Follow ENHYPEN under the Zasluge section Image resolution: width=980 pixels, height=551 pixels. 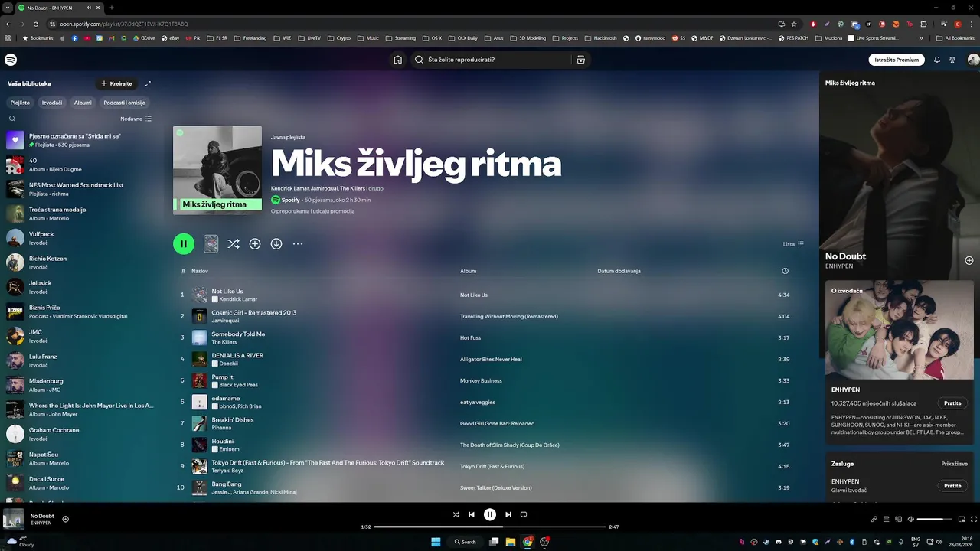[952, 485]
